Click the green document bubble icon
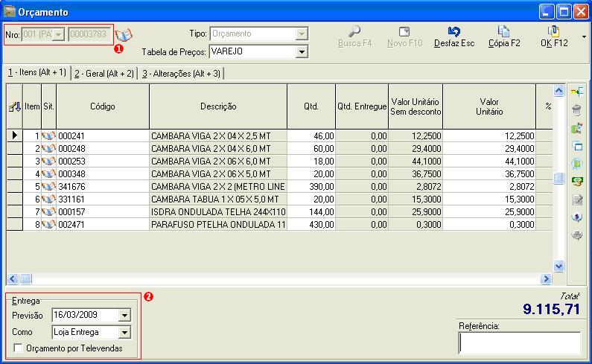The height and width of the screenshot is (364, 592). tap(576, 164)
